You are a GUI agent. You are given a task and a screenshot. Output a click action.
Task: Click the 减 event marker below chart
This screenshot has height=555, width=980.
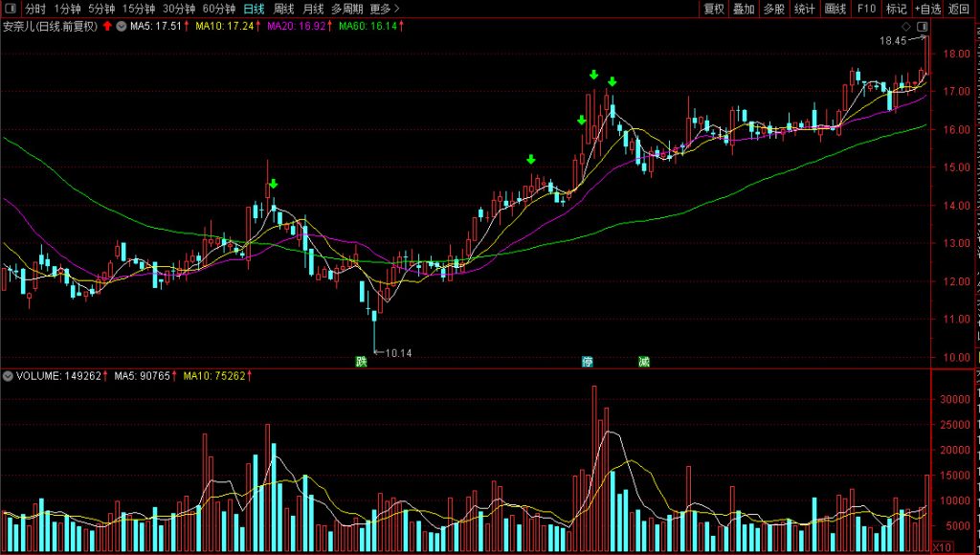click(644, 362)
